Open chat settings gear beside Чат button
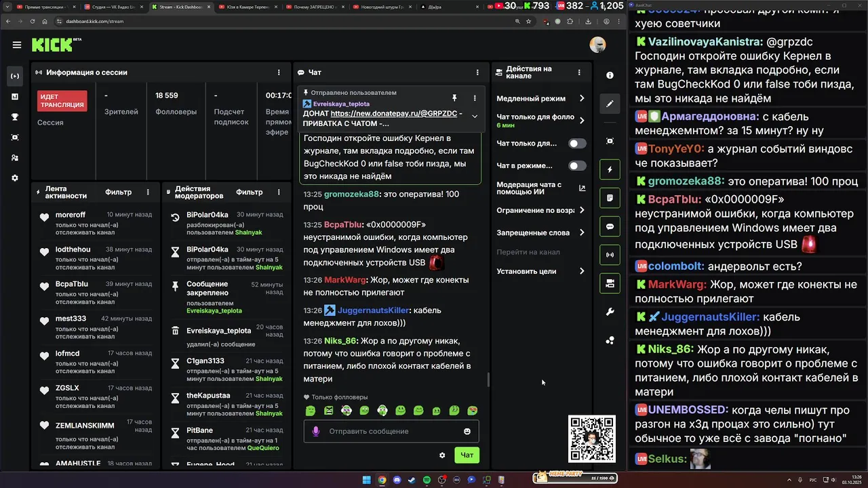 tap(442, 455)
